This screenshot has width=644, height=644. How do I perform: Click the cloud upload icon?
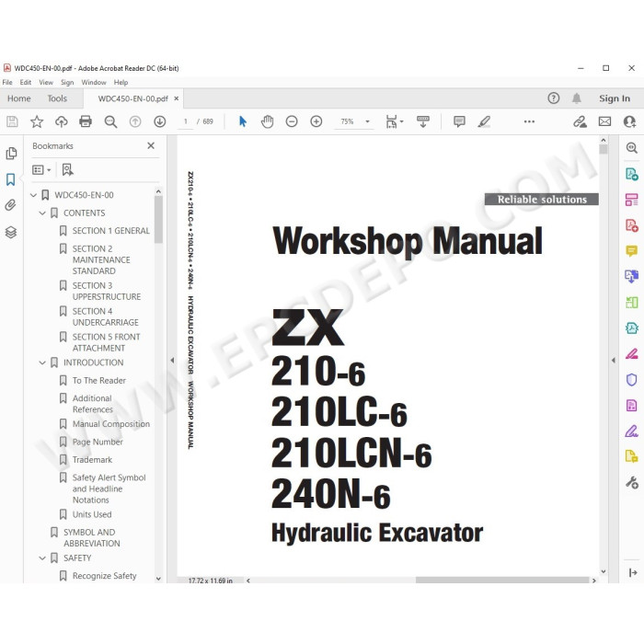62,121
